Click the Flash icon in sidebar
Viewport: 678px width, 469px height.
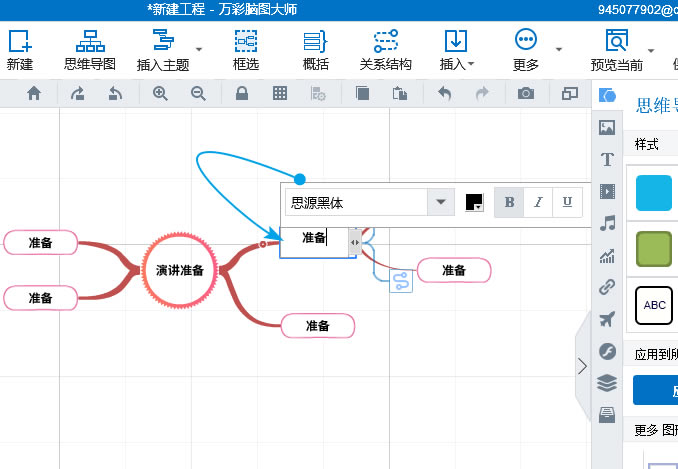point(607,351)
